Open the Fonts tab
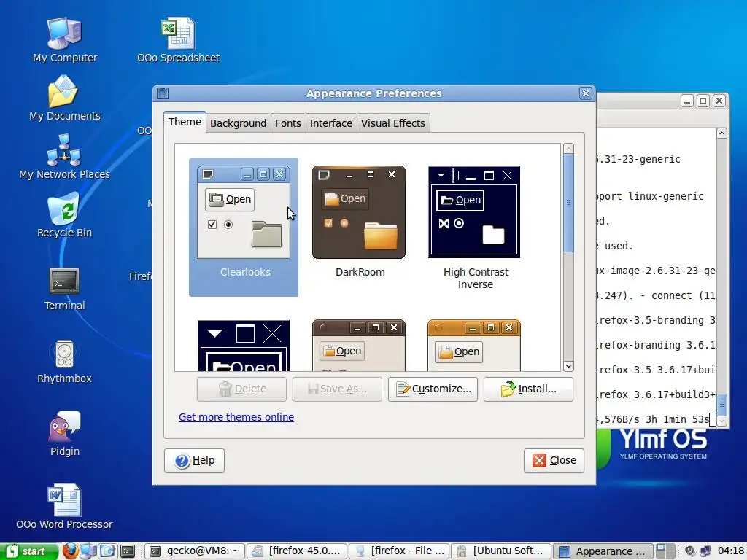Screen dimensions: 747x560 (x=287, y=122)
